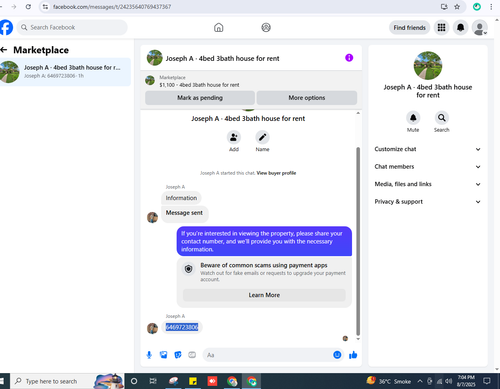This screenshot has width=500, height=389.
Task: Open the Home feed icon
Action: coord(219,27)
